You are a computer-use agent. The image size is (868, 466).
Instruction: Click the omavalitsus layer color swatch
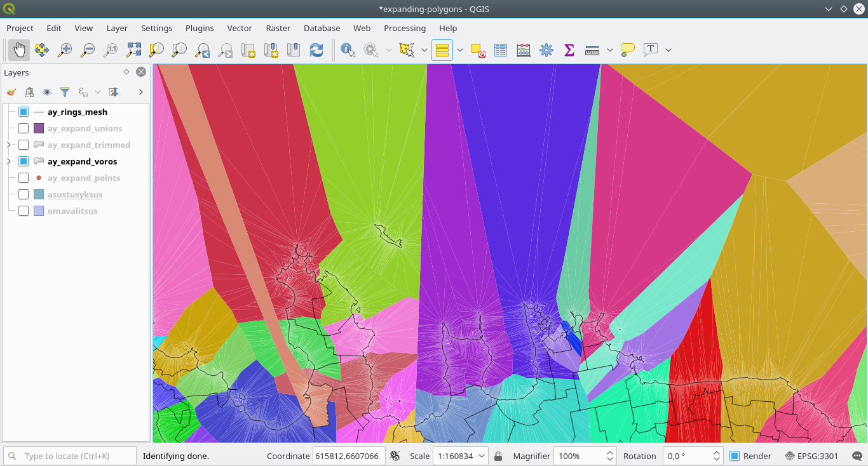[x=39, y=211]
